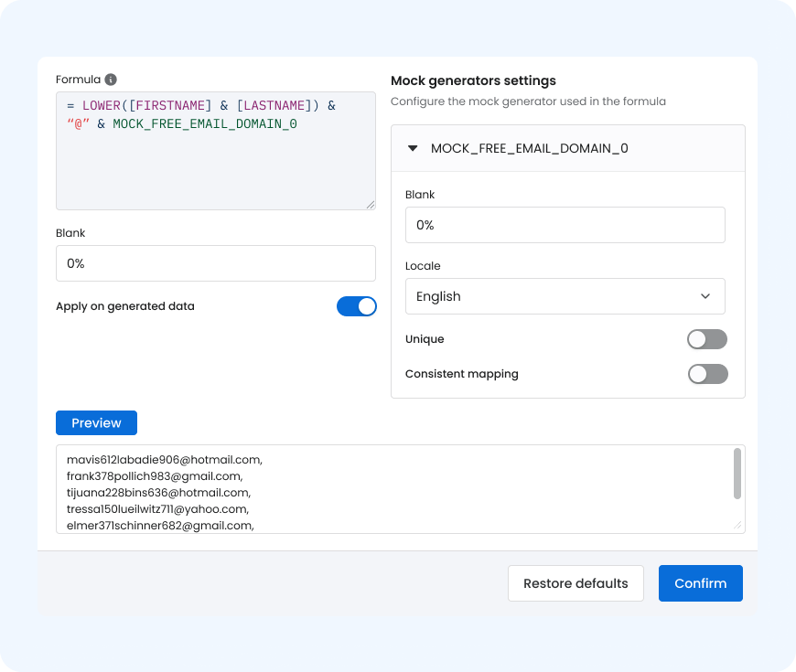Click inside the Formula editor text area
The width and height of the screenshot is (796, 672).
[216, 151]
